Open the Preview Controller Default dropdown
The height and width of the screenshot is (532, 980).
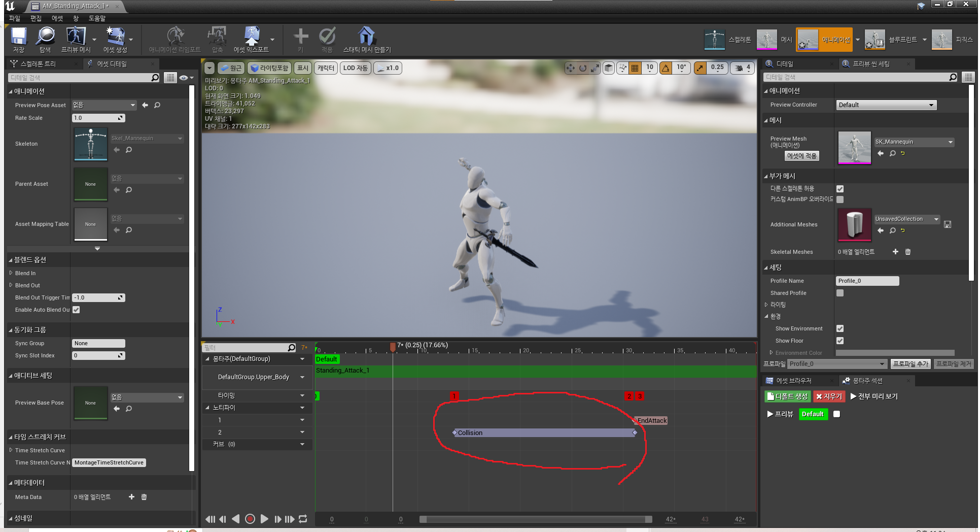coord(886,105)
